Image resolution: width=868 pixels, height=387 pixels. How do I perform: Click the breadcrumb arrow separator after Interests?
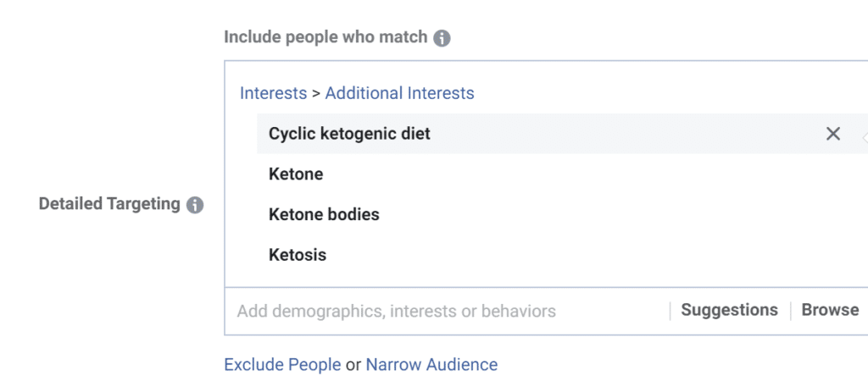tap(316, 93)
